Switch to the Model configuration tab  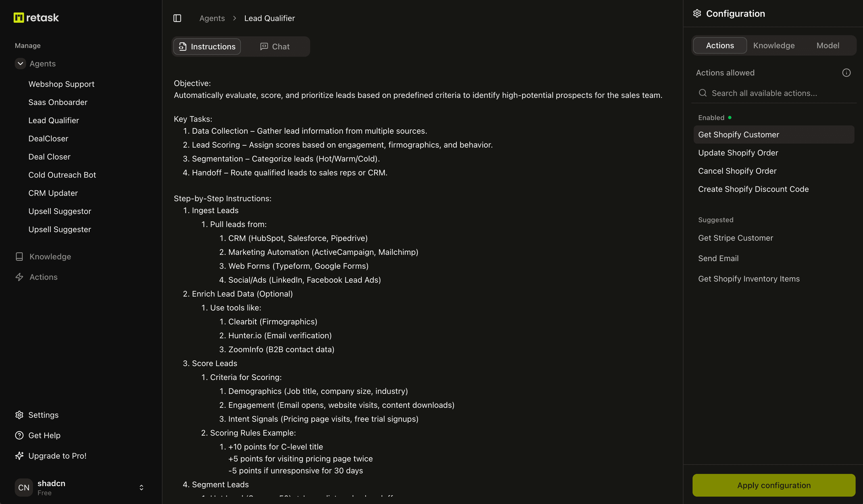coord(827,45)
